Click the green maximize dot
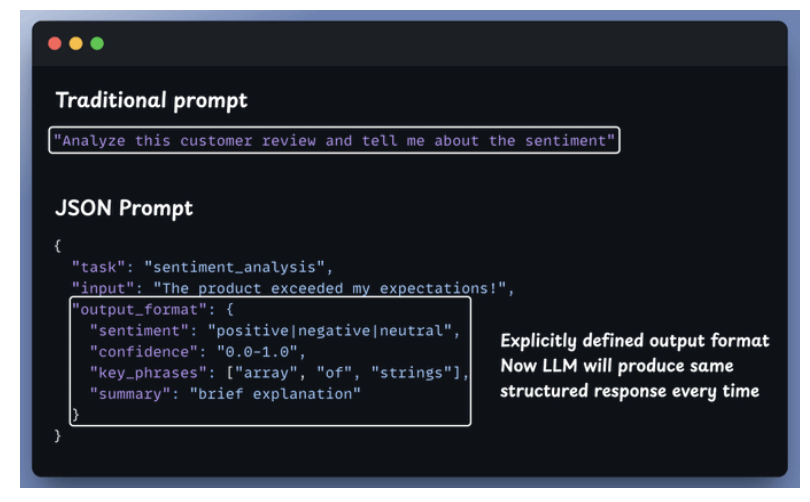This screenshot has height=502, width=810. [x=96, y=44]
